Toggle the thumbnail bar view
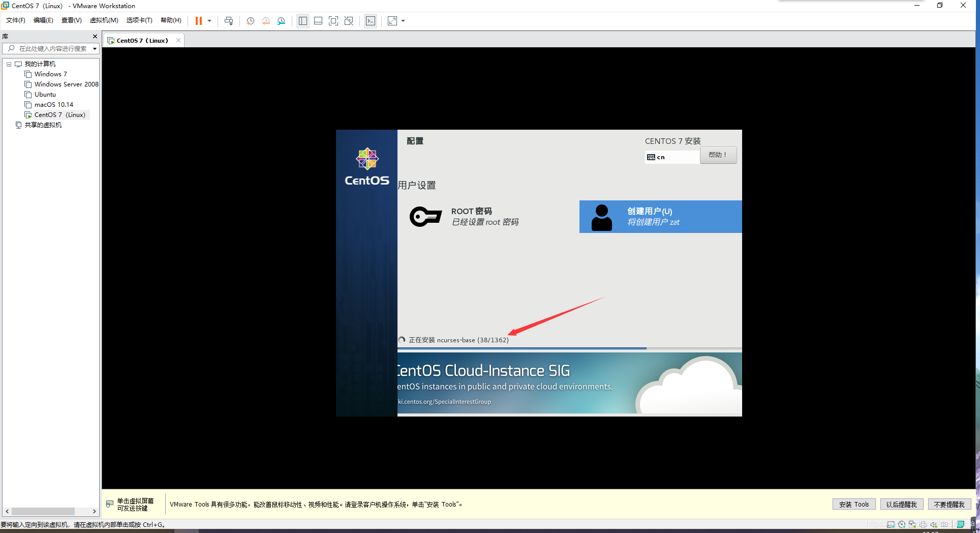 pyautogui.click(x=318, y=21)
